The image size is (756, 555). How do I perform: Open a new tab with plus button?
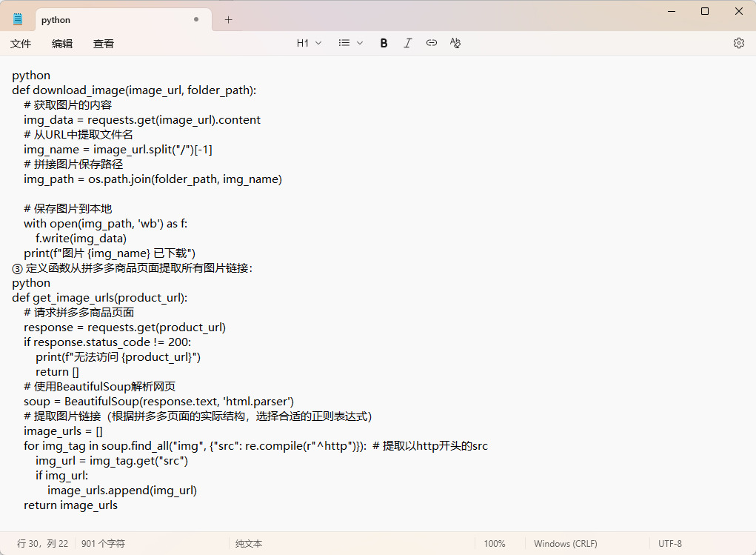coord(229,20)
